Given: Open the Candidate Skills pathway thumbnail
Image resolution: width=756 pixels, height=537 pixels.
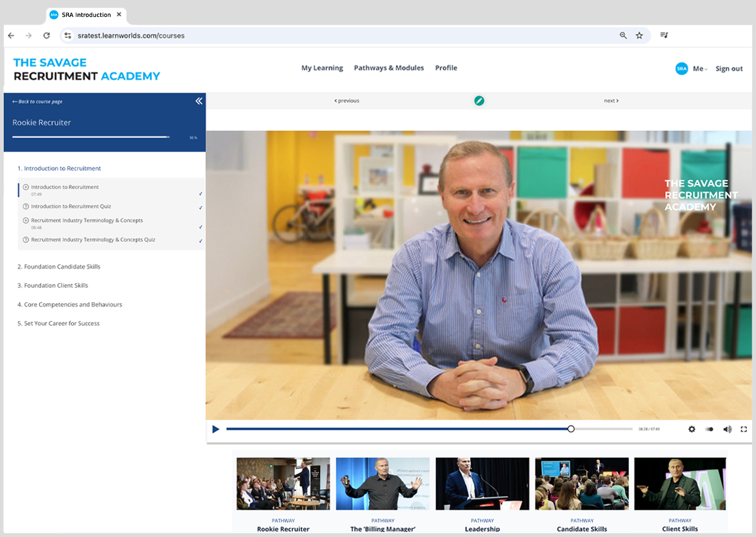Looking at the screenshot, I should [x=581, y=483].
